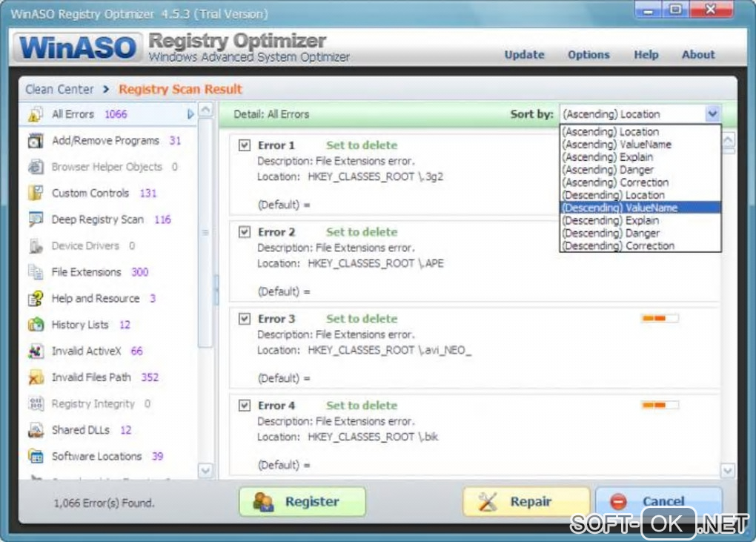Select (Descending) ValueName sort option
The height and width of the screenshot is (542, 756).
pos(640,208)
